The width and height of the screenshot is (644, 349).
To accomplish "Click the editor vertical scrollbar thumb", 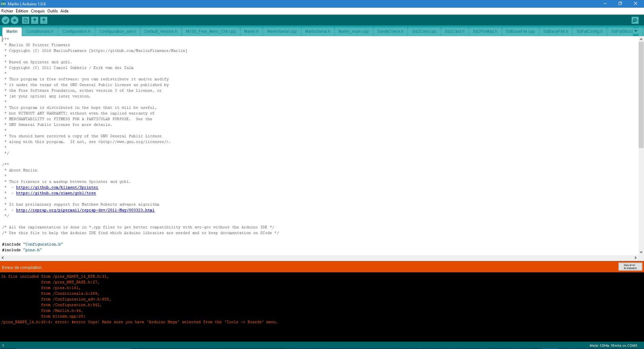I will [x=641, y=94].
